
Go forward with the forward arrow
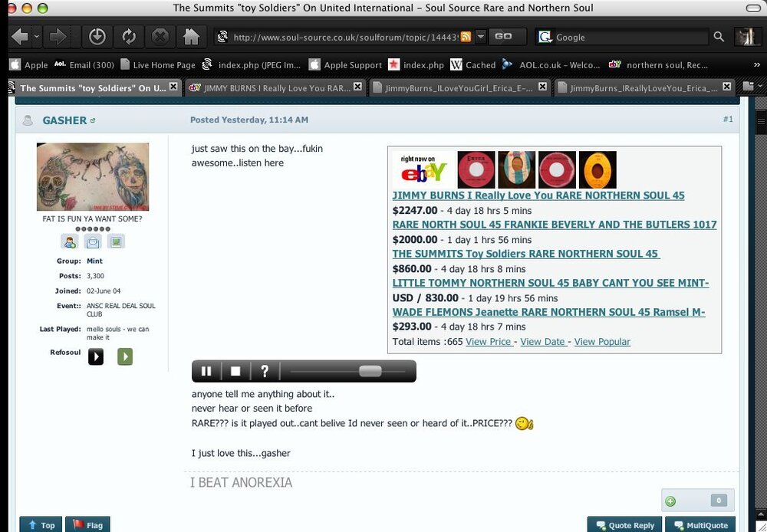click(58, 37)
